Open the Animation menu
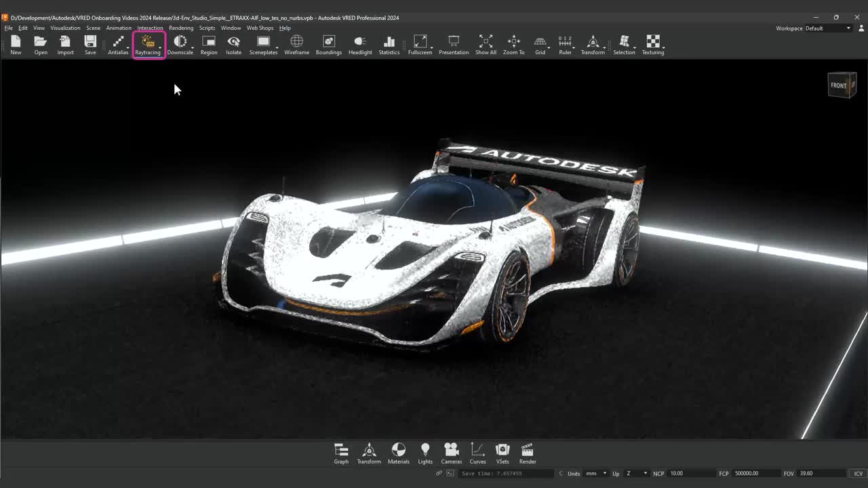Screen dimensions: 868x488 tap(119, 28)
